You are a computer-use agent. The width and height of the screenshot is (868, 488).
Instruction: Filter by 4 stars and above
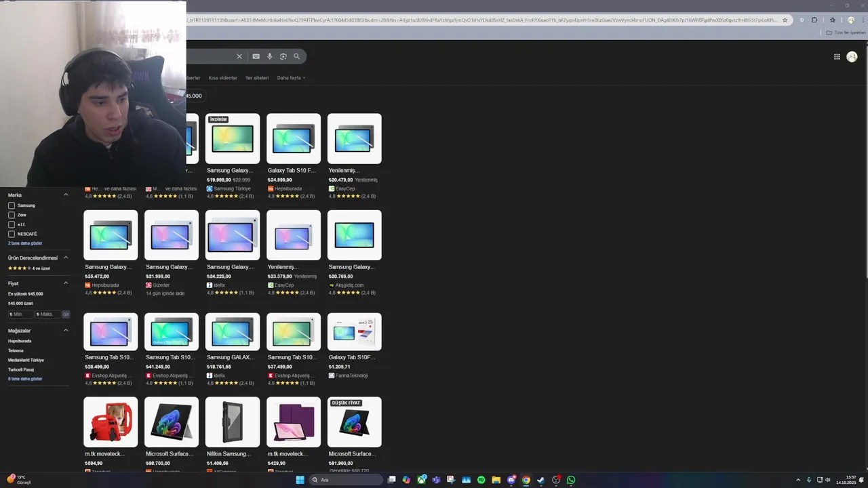point(29,268)
